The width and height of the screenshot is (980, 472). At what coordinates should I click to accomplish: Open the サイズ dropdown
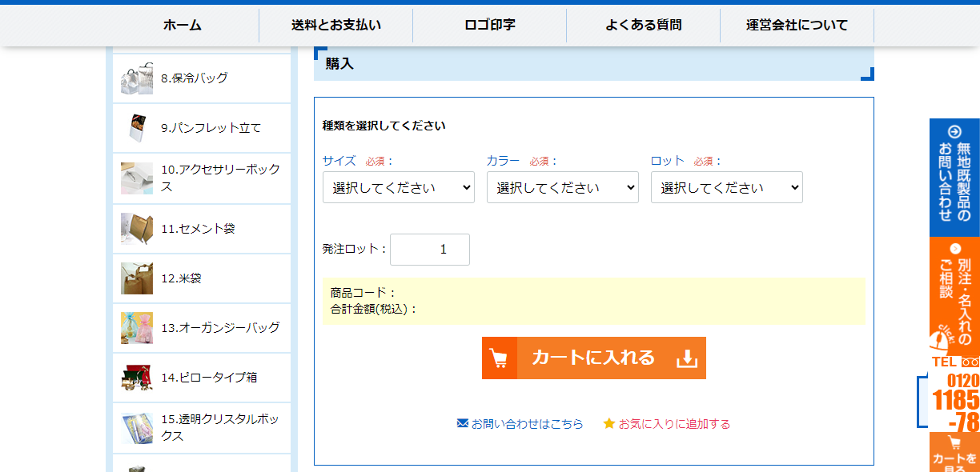(398, 187)
